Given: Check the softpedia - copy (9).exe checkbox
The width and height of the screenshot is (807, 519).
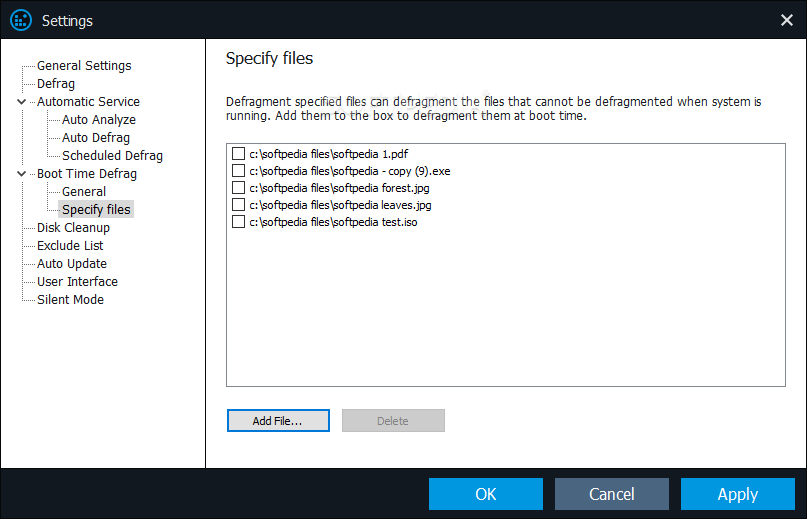Looking at the screenshot, I should (238, 170).
